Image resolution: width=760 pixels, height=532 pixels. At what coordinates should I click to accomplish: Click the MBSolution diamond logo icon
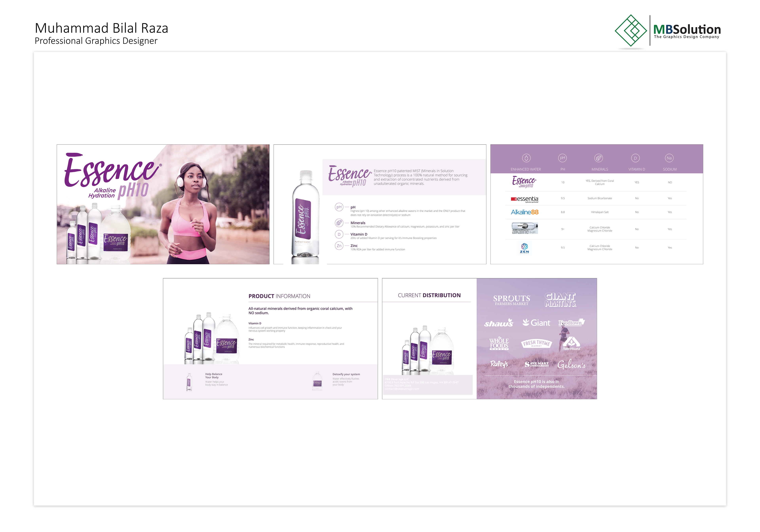pos(631,30)
